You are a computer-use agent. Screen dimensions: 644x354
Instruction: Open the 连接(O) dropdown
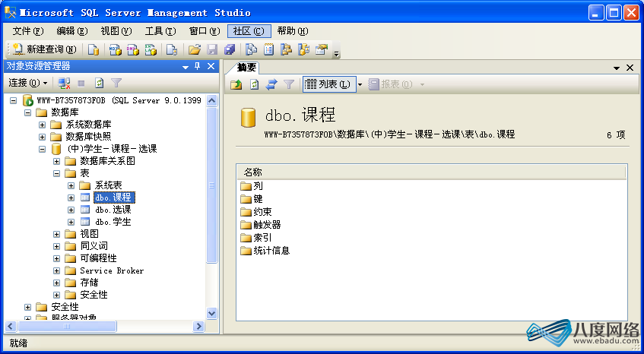(x=28, y=84)
